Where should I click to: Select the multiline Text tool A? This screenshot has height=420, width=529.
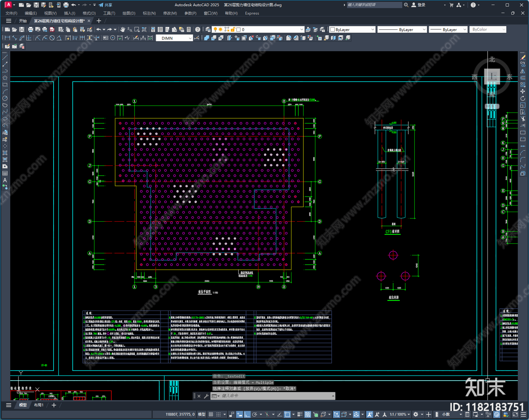point(5,180)
